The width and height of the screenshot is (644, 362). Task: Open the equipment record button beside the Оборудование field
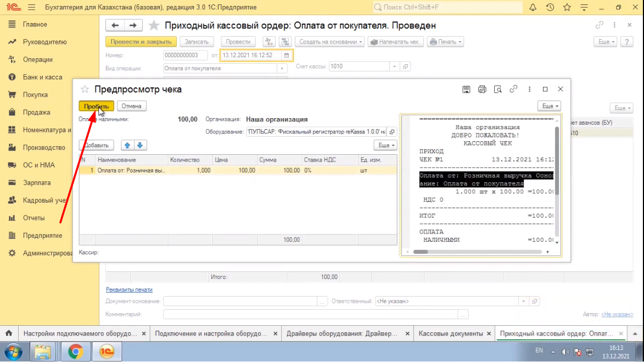(x=391, y=132)
